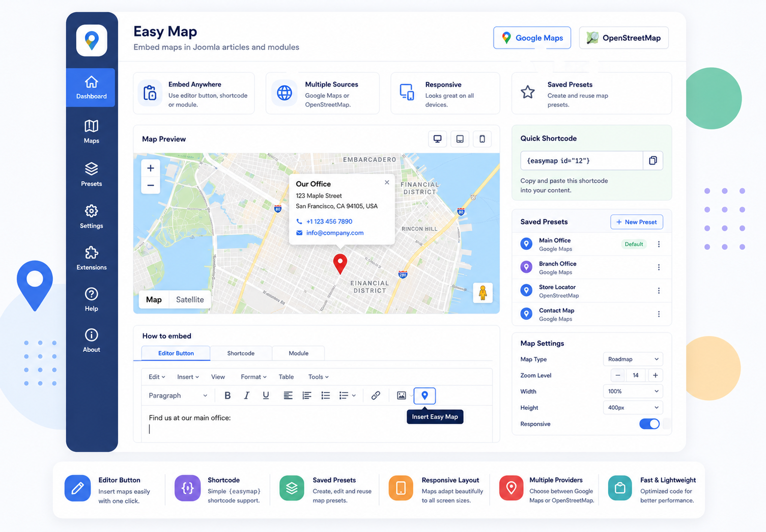766x532 pixels.
Task: Click the office phone number link
Action: click(329, 221)
